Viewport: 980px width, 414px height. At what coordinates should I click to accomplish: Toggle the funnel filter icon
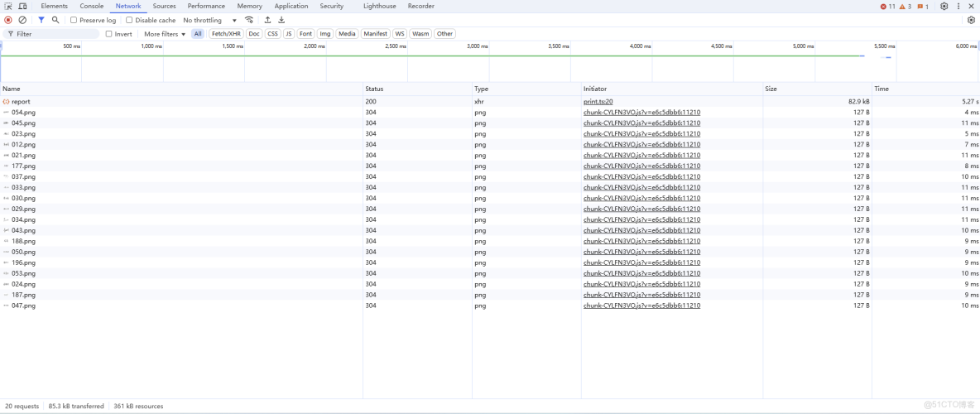(x=41, y=20)
